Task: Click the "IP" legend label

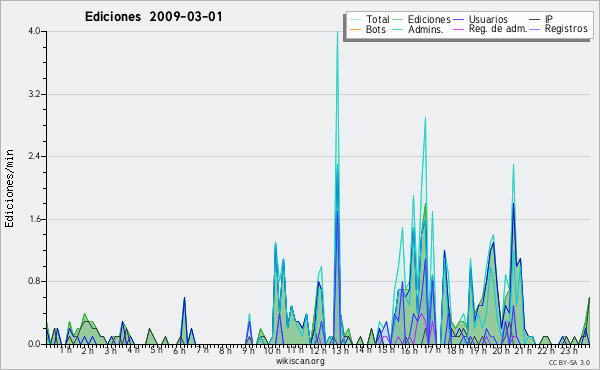Action: click(549, 19)
